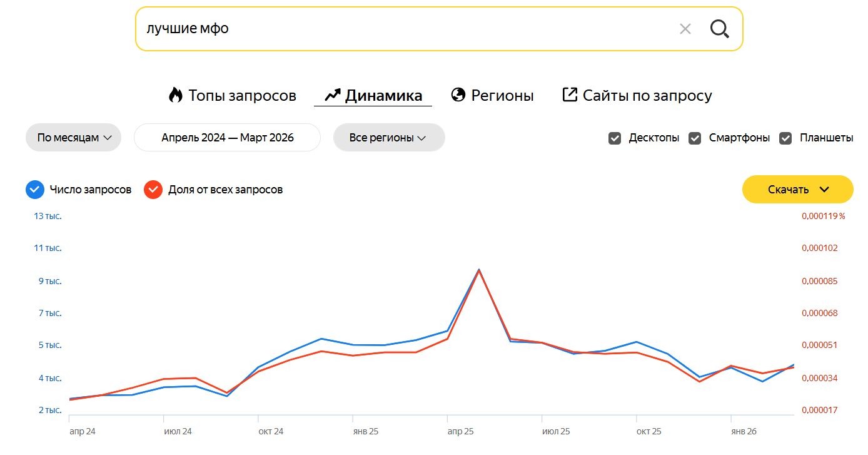Uncheck the Десктопы checkbox
Viewport: 868px width, 455px height.
pos(615,138)
